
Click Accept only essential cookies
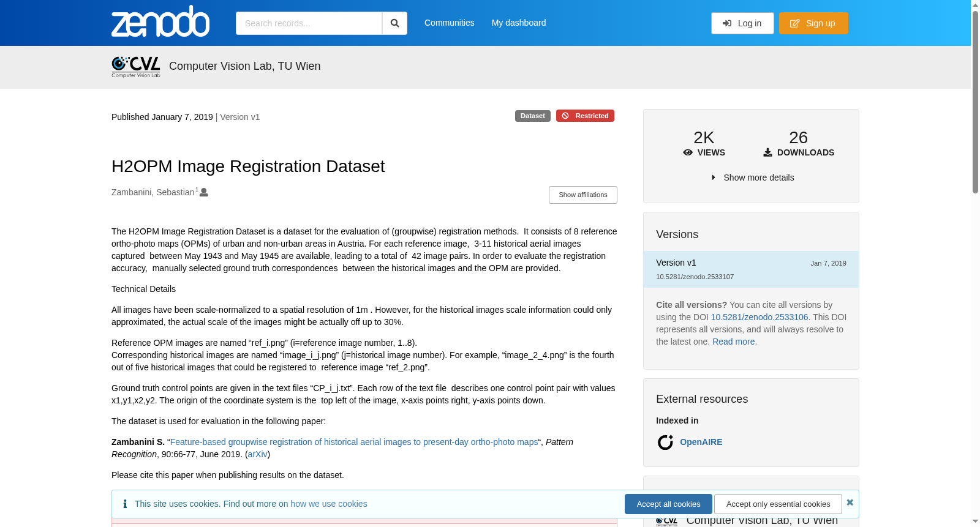778,504
